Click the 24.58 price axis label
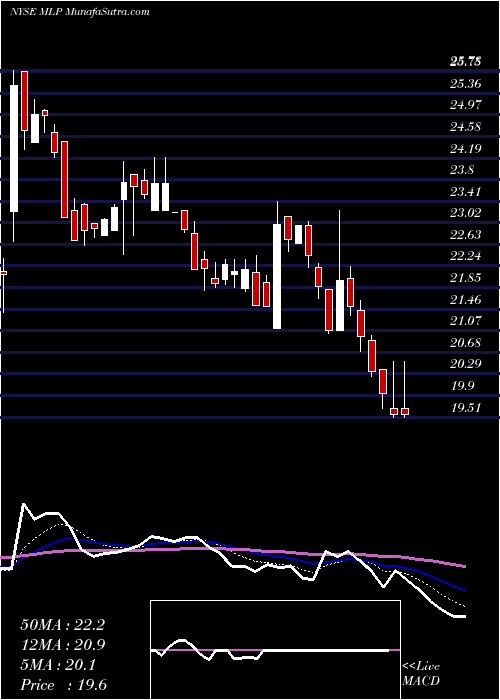500x700 pixels. pos(466,127)
